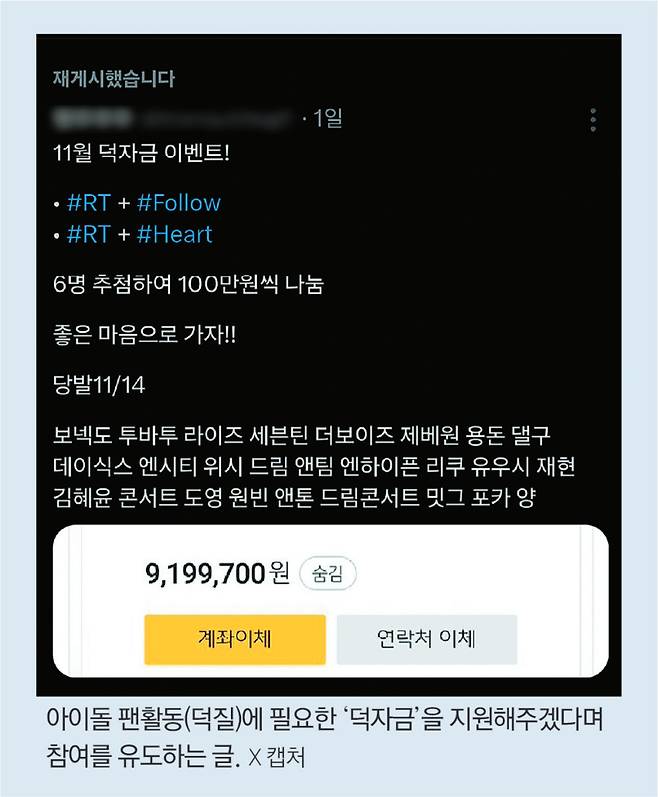Open the attached bank balance image

click(x=331, y=601)
